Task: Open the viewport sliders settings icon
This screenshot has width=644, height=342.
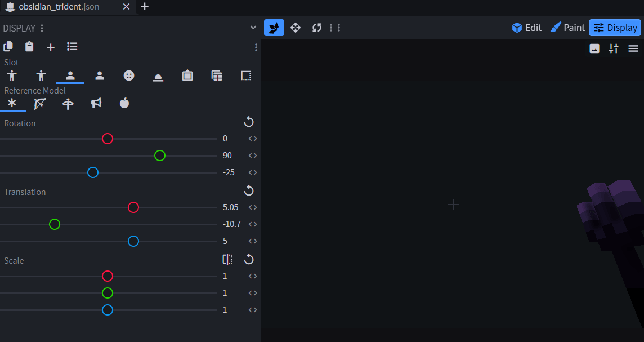Action: click(614, 48)
